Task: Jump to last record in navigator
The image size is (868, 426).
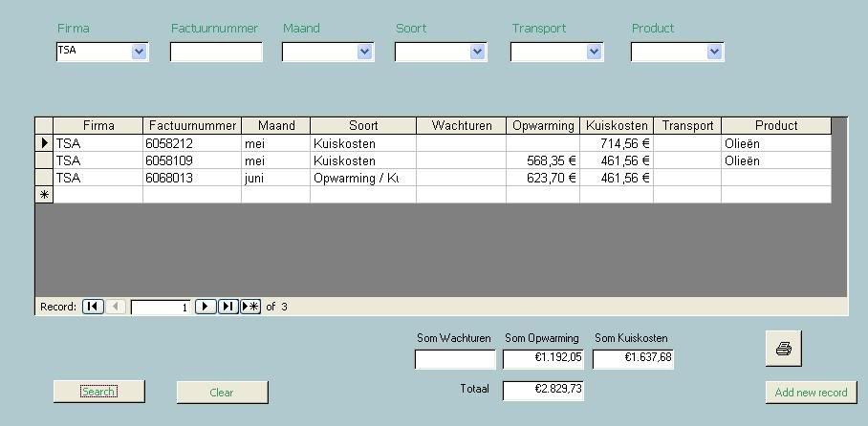Action: (228, 307)
